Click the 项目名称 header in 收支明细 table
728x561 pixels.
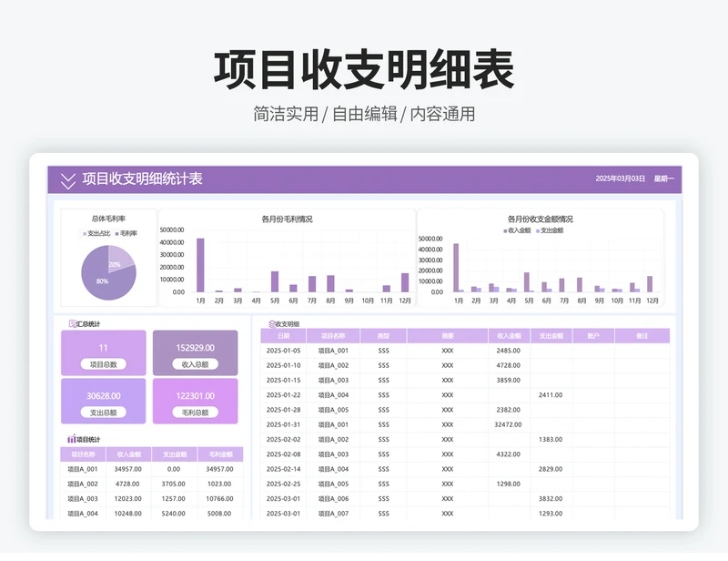(x=333, y=335)
